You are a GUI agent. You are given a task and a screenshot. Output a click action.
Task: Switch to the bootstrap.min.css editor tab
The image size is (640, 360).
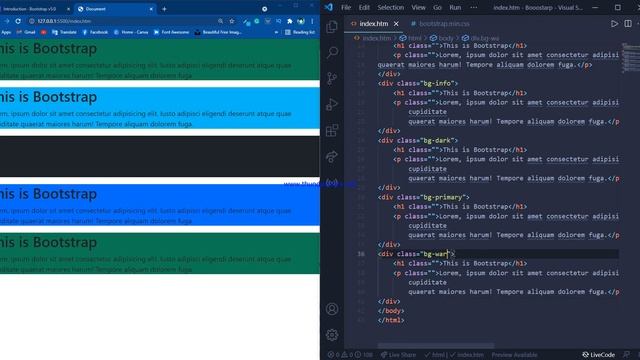pos(440,24)
